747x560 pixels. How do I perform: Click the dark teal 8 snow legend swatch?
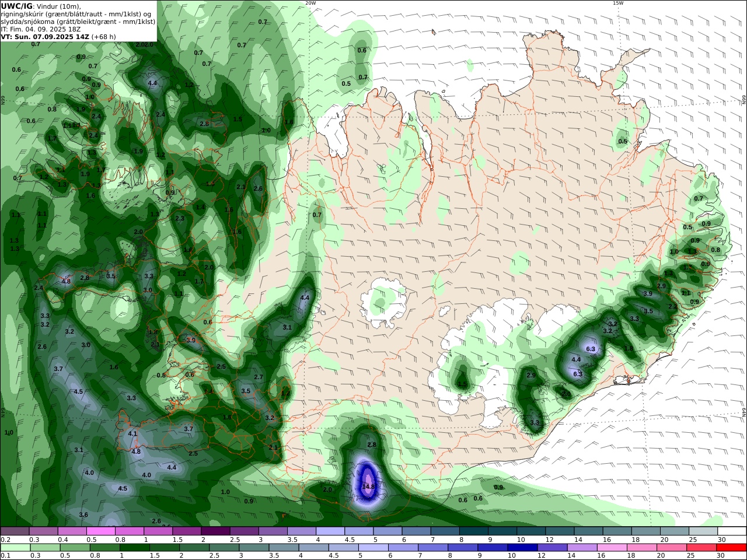(x=474, y=531)
